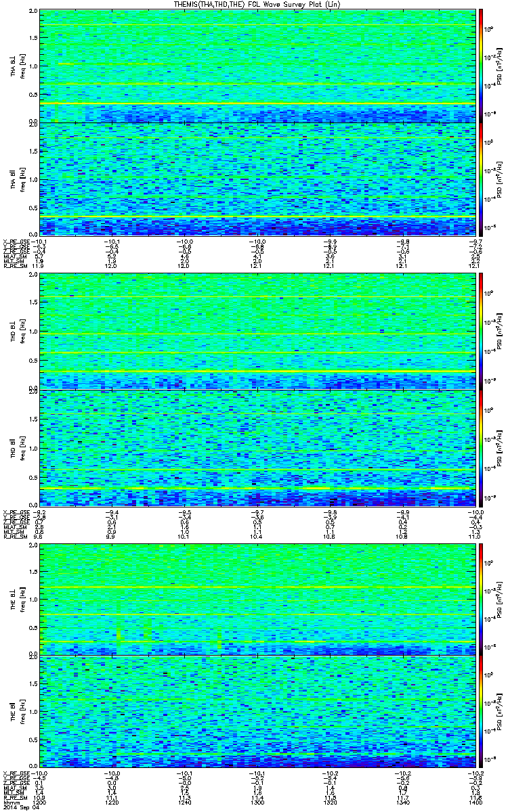Click the color bar beside THD B-parallel panel
This screenshot has width=508, height=812.
point(481,446)
